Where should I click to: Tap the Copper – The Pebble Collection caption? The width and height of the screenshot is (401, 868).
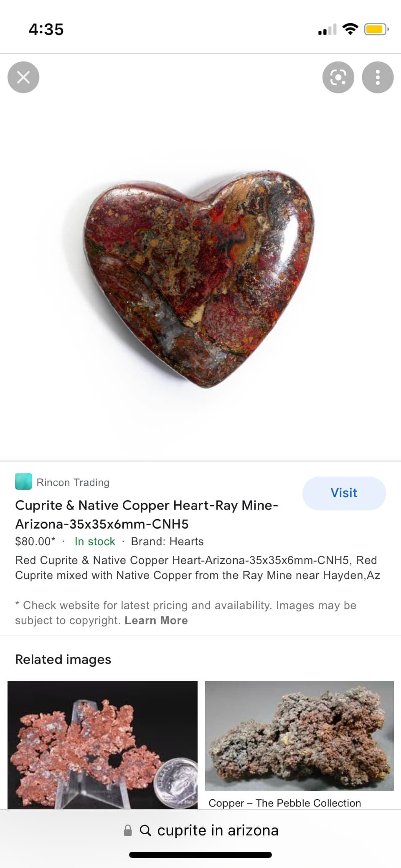click(285, 803)
